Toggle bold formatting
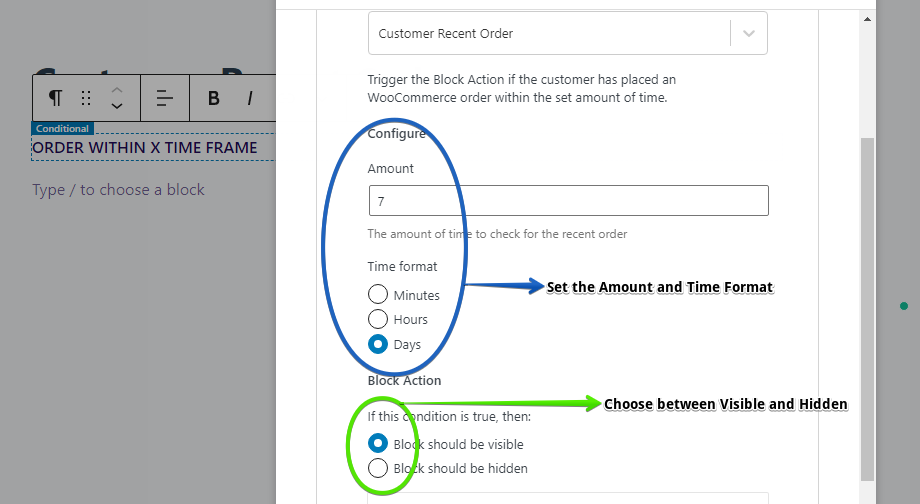Screen dimensions: 920x504 click(x=214, y=98)
